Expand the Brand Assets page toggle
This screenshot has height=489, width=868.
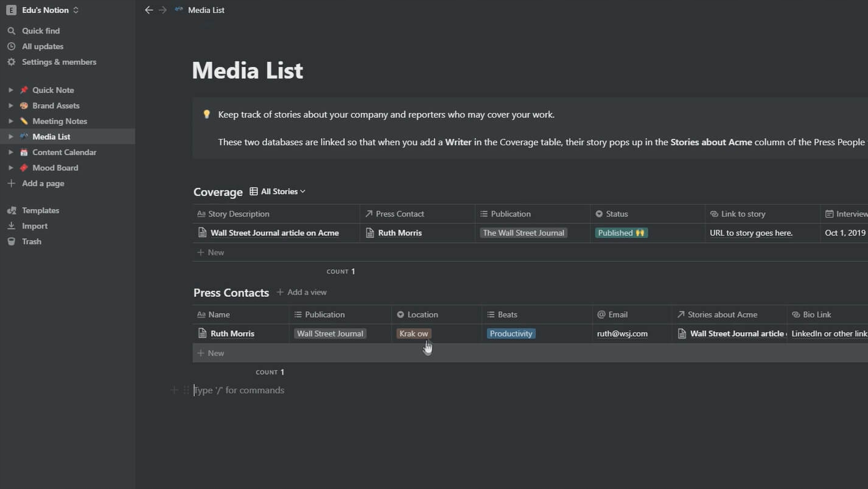coord(10,106)
